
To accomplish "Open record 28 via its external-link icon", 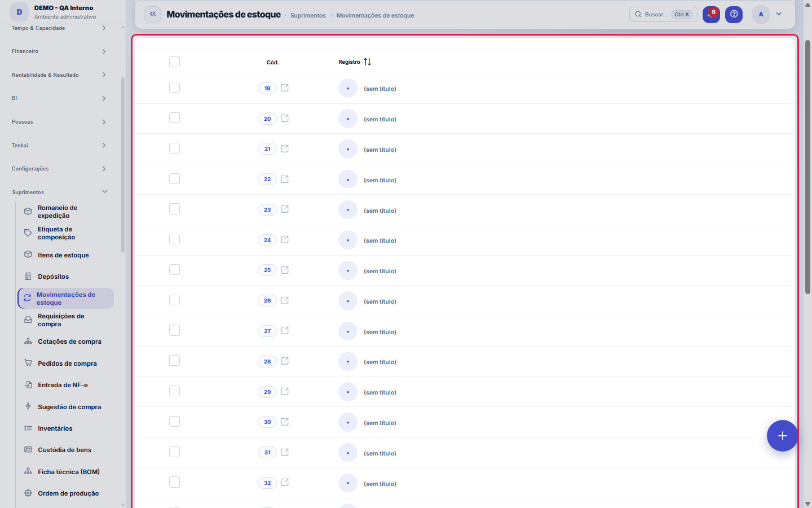I will pos(285,361).
